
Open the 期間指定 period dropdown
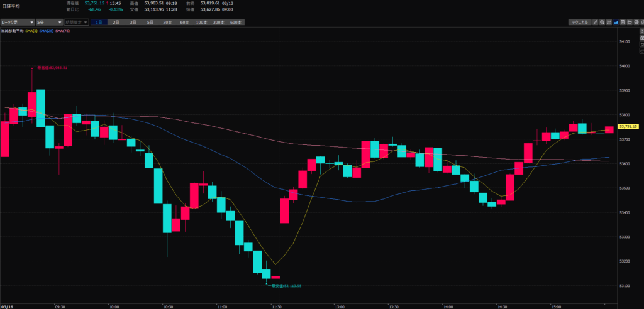tap(75, 22)
